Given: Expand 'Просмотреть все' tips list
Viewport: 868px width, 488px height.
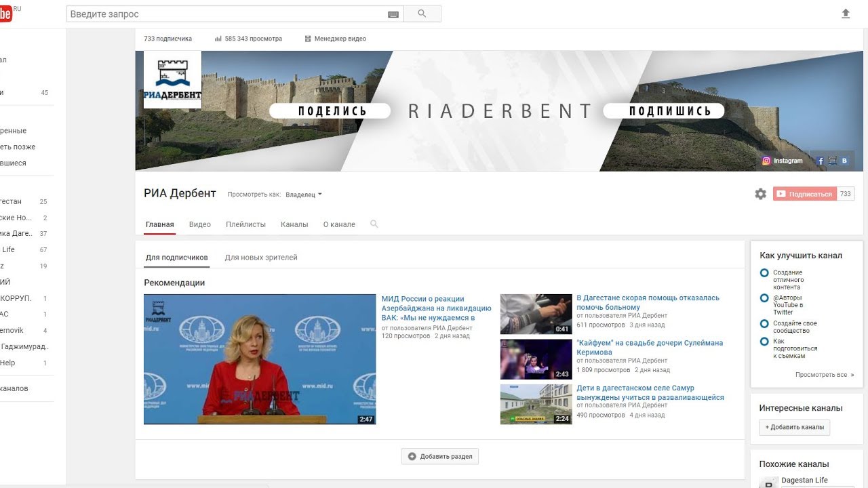Looking at the screenshot, I should point(824,375).
